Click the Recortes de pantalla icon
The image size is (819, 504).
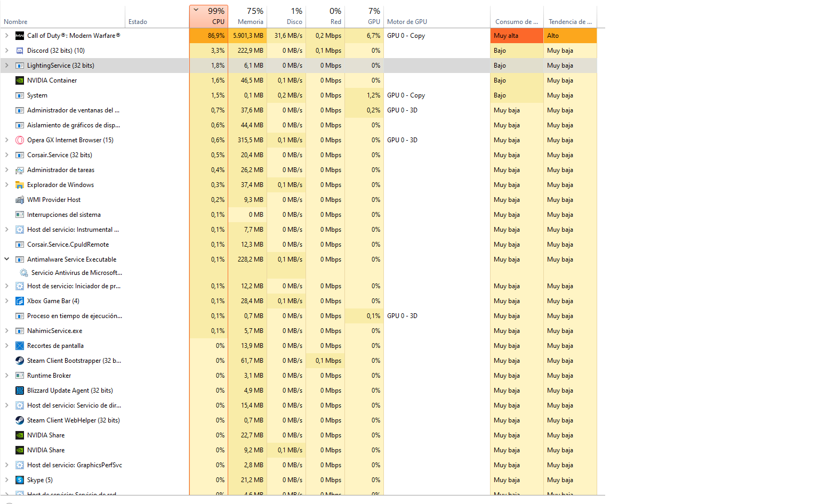click(x=20, y=346)
